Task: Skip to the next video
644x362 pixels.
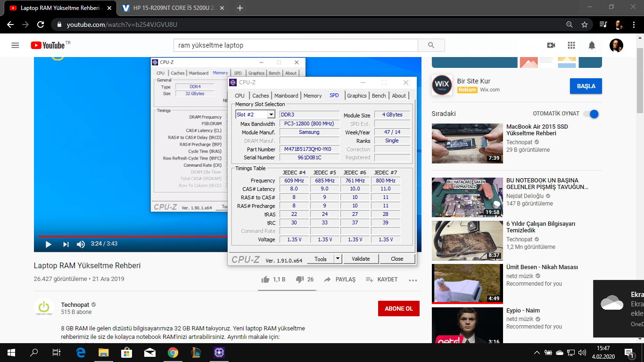Action: tap(66, 244)
